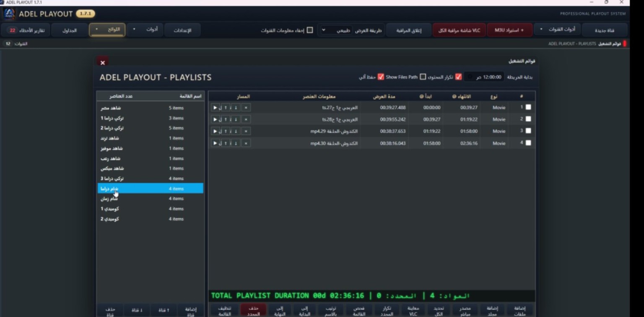Uncheck the حفظ آلي auto-save checkbox
Image resolution: width=644 pixels, height=317 pixels.
pyautogui.click(x=381, y=77)
